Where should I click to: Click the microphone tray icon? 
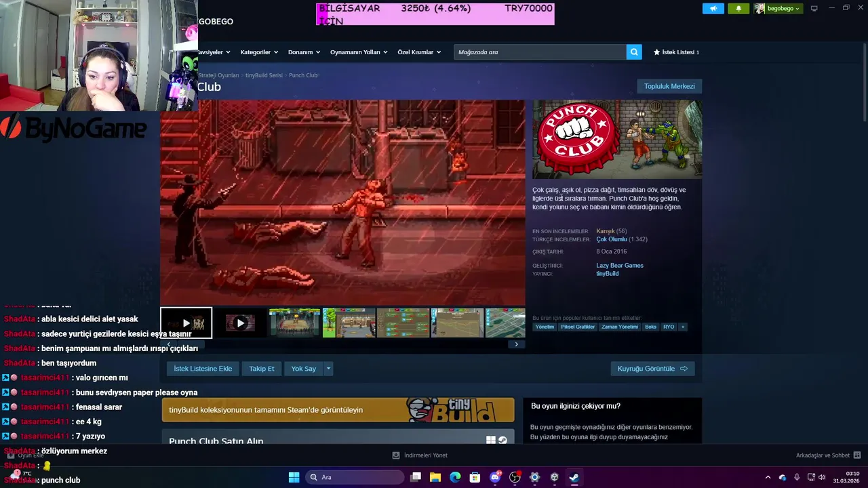[797, 477]
